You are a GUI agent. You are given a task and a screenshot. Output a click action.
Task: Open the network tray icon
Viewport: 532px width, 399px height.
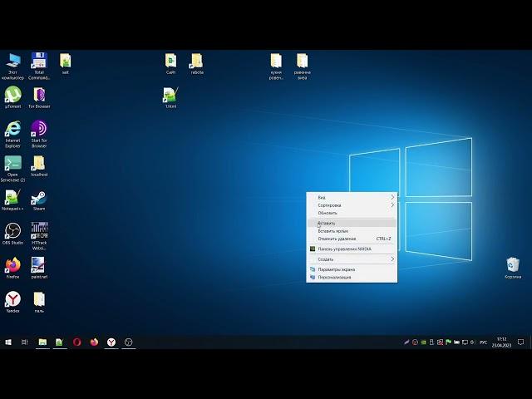[x=465, y=342]
